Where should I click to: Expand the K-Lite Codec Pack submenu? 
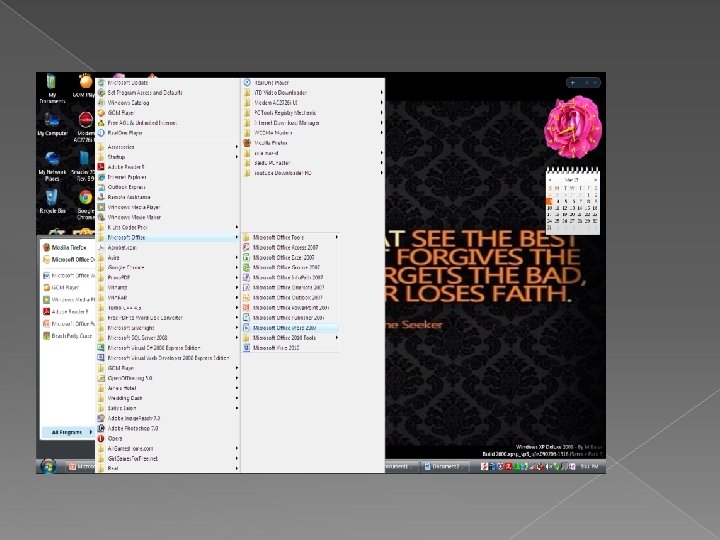point(168,227)
